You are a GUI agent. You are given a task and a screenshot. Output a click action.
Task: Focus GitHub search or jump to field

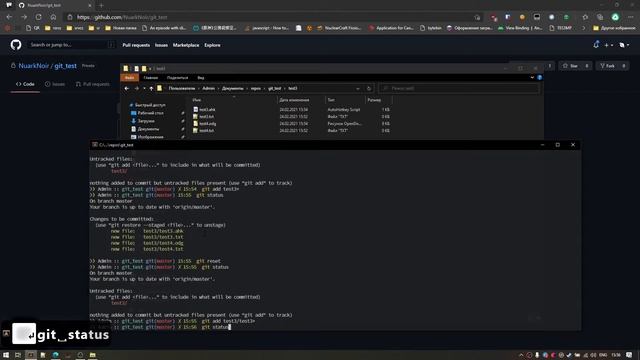click(71, 45)
